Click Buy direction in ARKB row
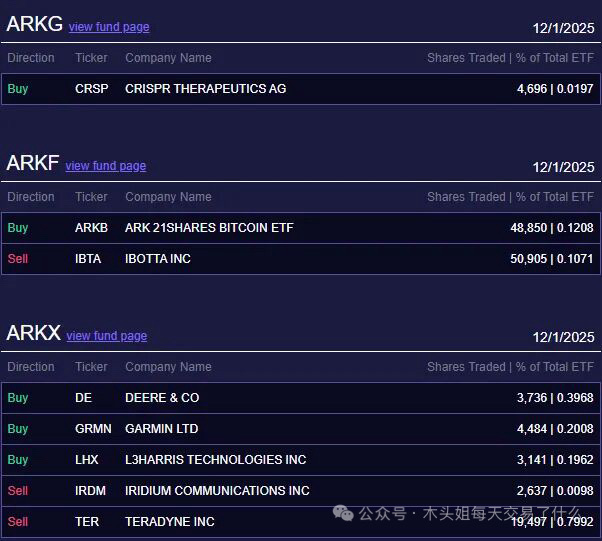 tap(18, 228)
